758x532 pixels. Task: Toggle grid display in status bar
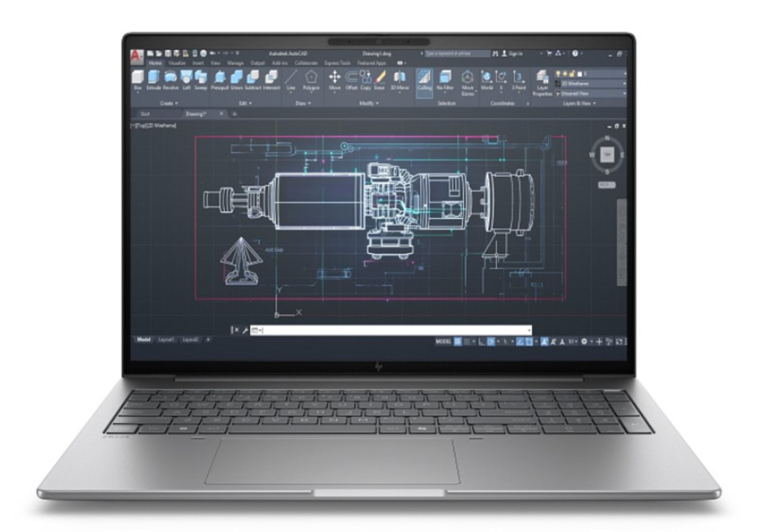coord(458,341)
